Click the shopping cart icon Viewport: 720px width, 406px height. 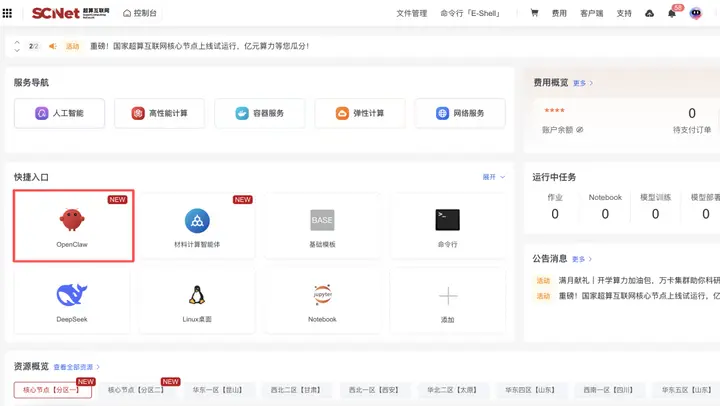(x=534, y=14)
